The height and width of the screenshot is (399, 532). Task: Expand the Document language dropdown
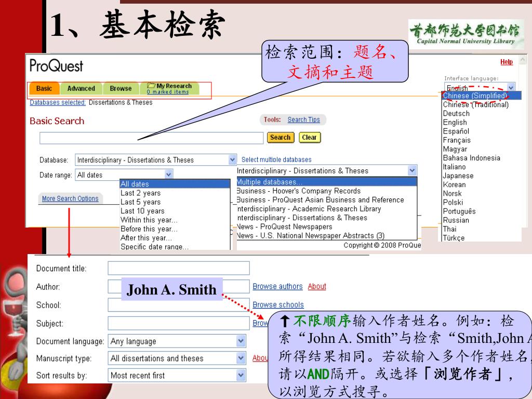[x=241, y=341]
